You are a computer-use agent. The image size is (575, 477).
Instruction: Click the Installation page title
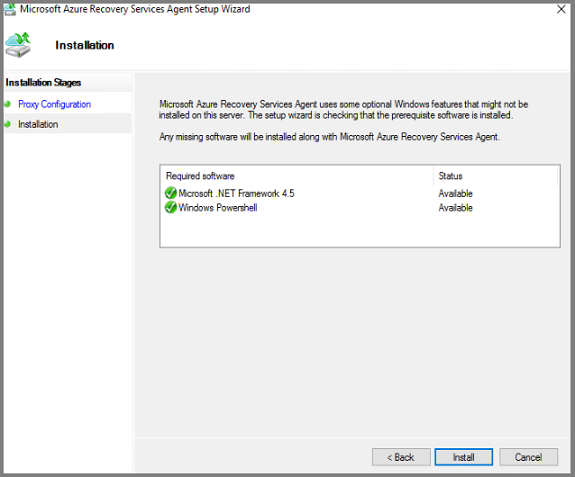click(x=85, y=45)
